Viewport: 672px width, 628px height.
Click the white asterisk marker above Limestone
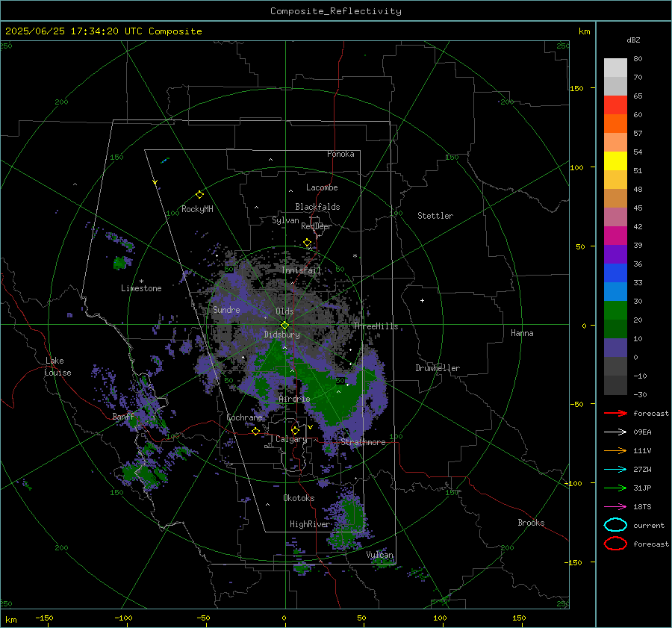click(141, 282)
